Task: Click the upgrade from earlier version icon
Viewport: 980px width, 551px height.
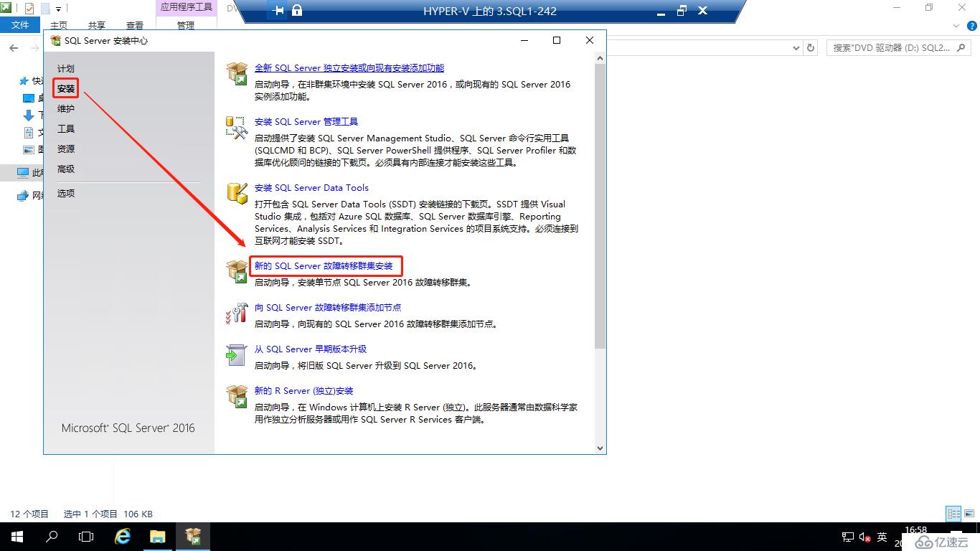Action: tap(237, 354)
